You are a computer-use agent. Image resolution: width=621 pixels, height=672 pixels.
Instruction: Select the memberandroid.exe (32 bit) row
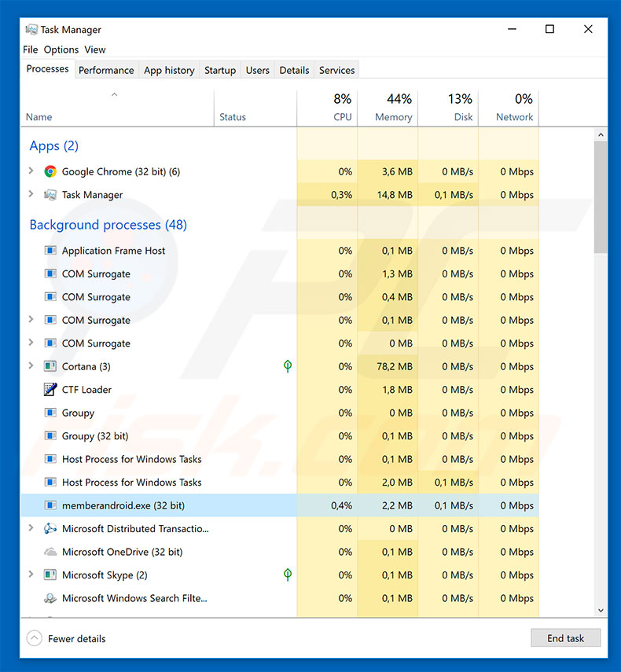(x=279, y=505)
